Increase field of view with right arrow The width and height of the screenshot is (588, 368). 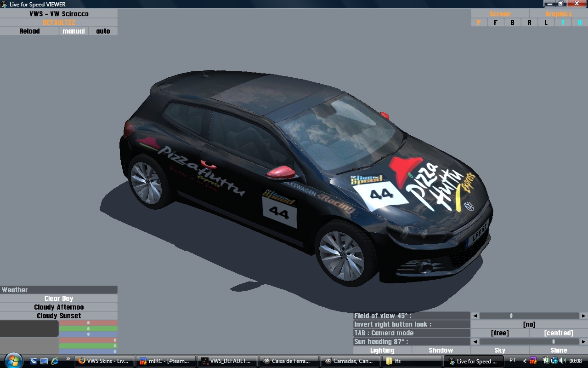pos(583,316)
